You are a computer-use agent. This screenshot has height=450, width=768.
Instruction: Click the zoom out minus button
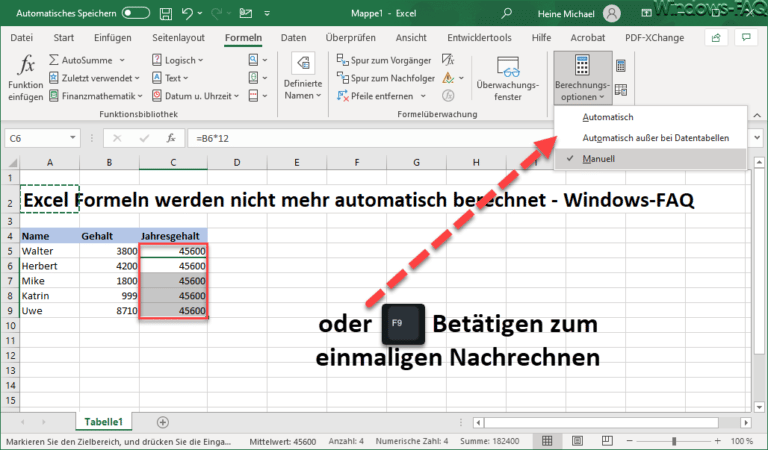(x=629, y=441)
